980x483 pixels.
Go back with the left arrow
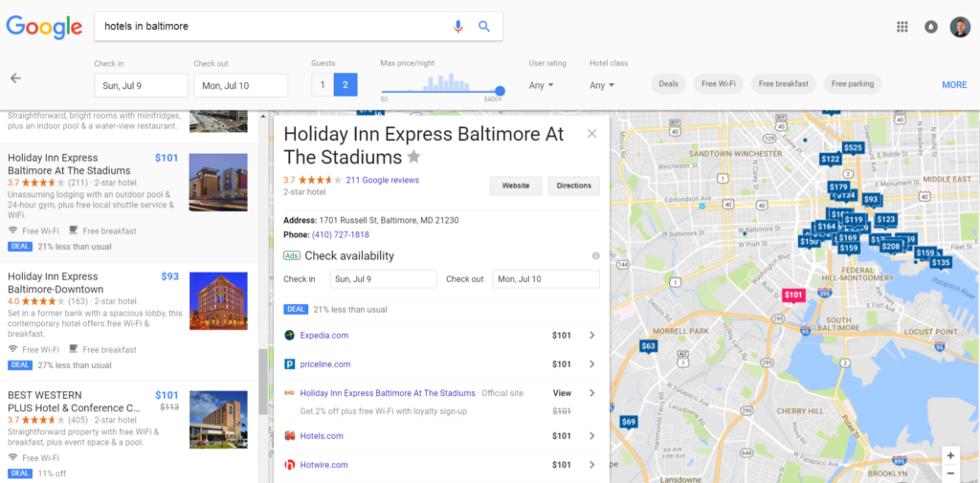pyautogui.click(x=15, y=78)
